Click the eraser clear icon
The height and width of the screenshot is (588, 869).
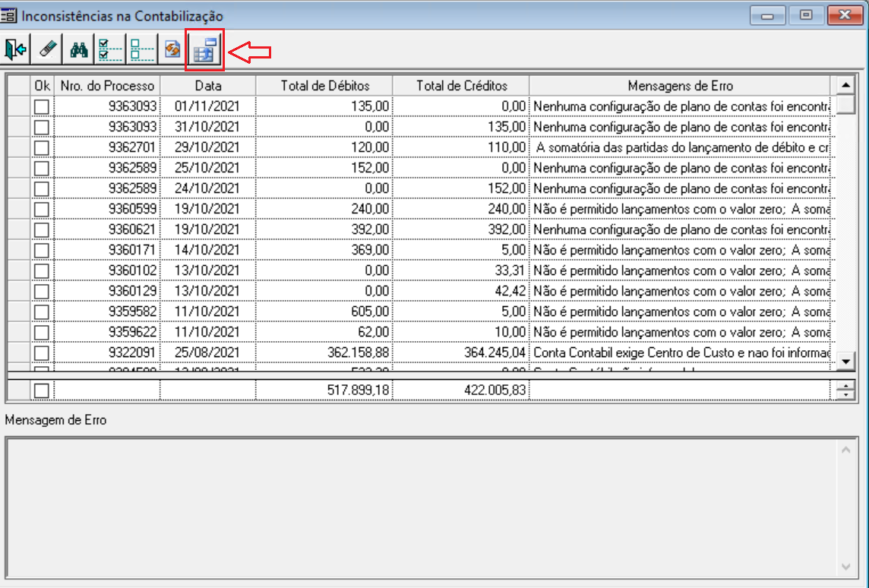tap(47, 50)
